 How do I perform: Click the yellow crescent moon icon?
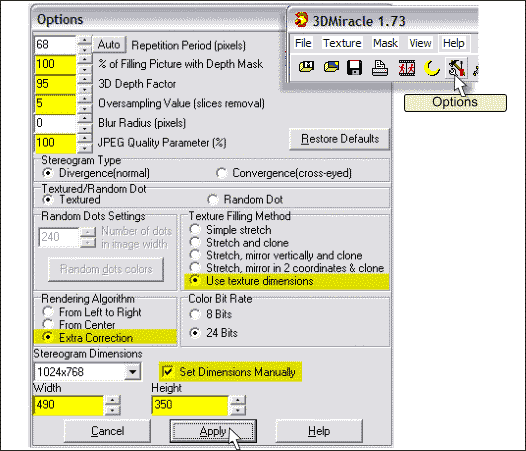(432, 67)
